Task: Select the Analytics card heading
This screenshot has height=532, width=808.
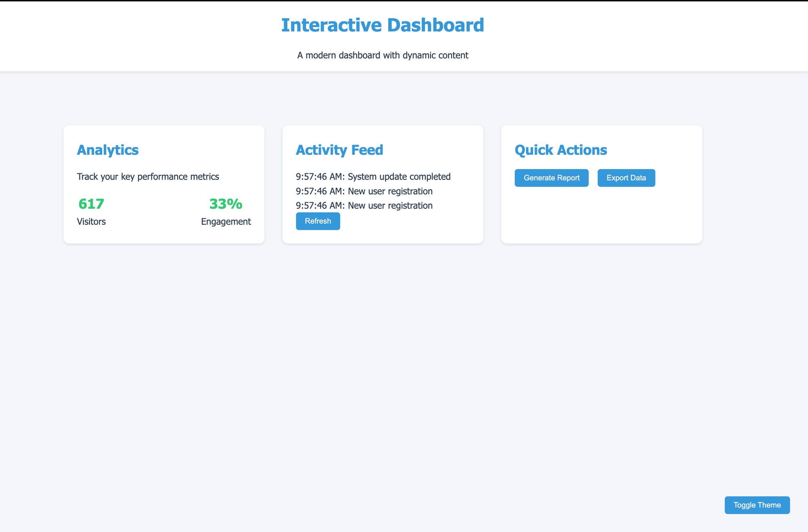Action: [x=107, y=150]
